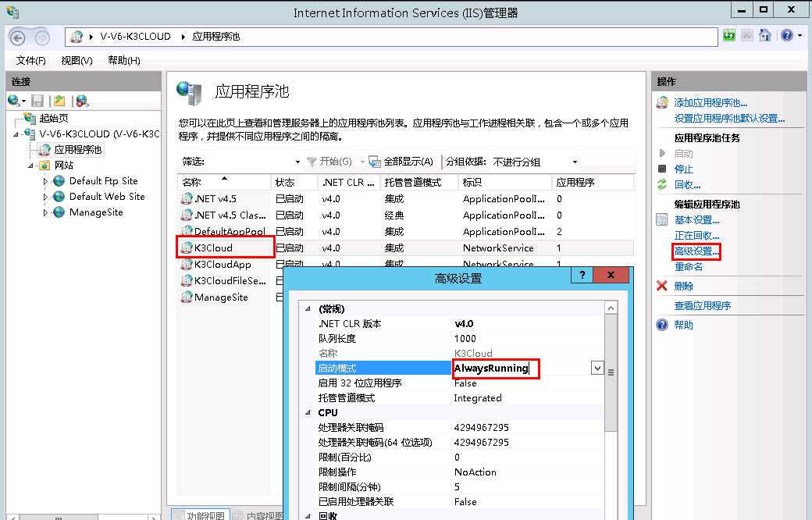Click the ManageSite pool icon in list
This screenshot has height=520, width=812.
click(x=187, y=297)
